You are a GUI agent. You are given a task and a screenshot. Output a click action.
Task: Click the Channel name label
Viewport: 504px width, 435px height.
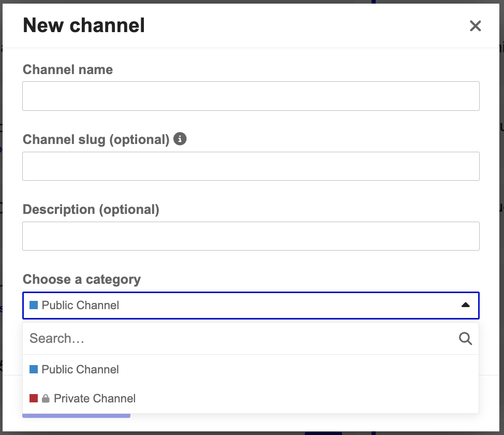click(x=68, y=70)
